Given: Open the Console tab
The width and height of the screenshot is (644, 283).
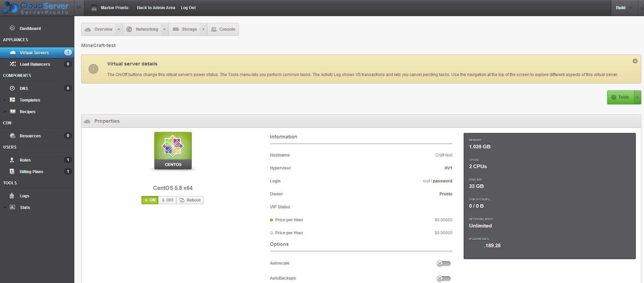Looking at the screenshot, I should tap(223, 29).
